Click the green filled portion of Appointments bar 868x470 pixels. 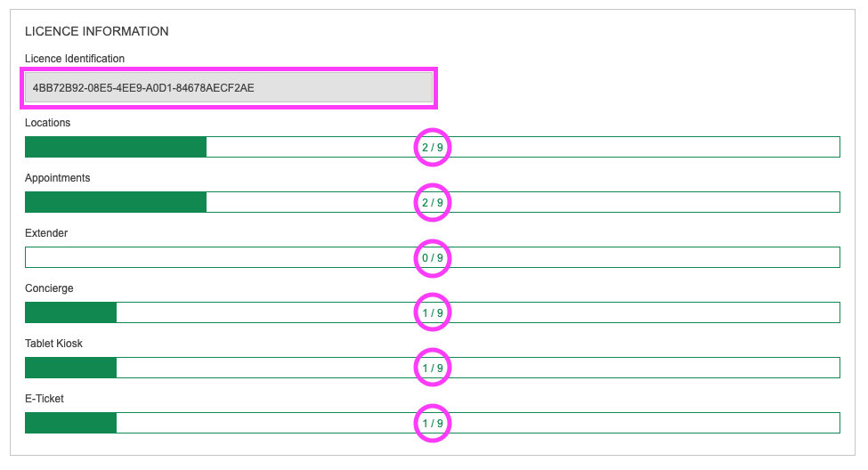[x=116, y=202]
